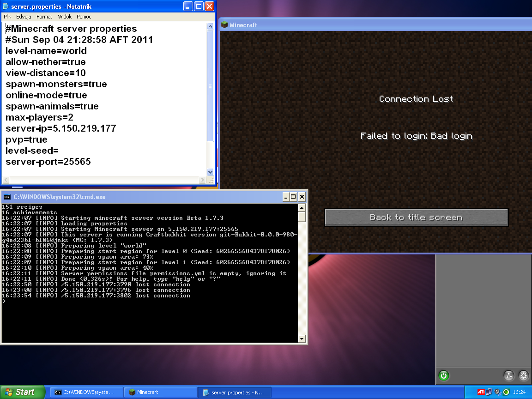Click the spawn-animals=true line
Screen dimensions: 532x399
52,106
